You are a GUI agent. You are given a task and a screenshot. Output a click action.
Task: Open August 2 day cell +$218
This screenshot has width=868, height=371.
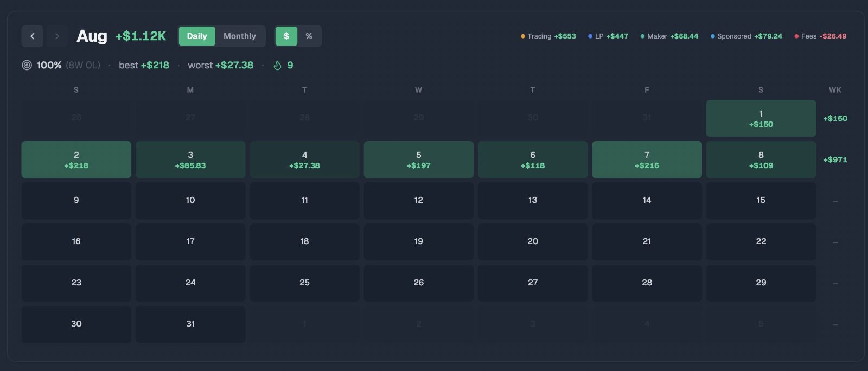click(76, 159)
